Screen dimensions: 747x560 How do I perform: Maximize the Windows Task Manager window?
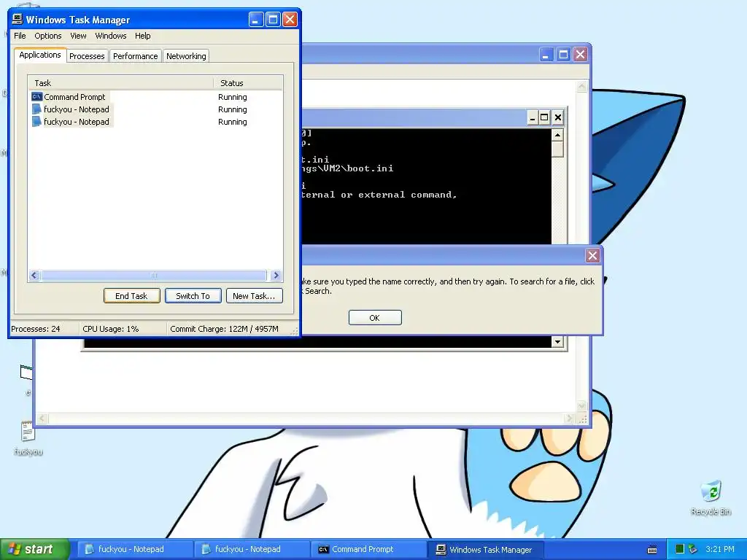(273, 20)
